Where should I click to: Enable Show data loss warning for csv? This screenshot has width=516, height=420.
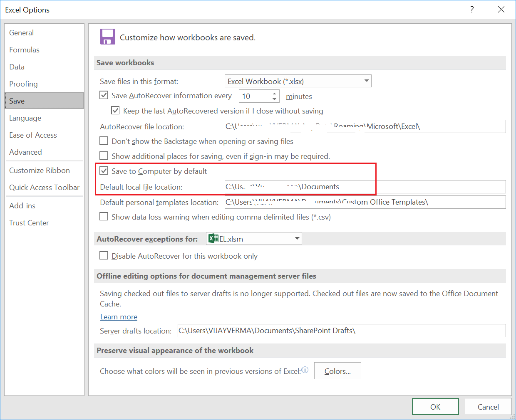[x=104, y=217]
